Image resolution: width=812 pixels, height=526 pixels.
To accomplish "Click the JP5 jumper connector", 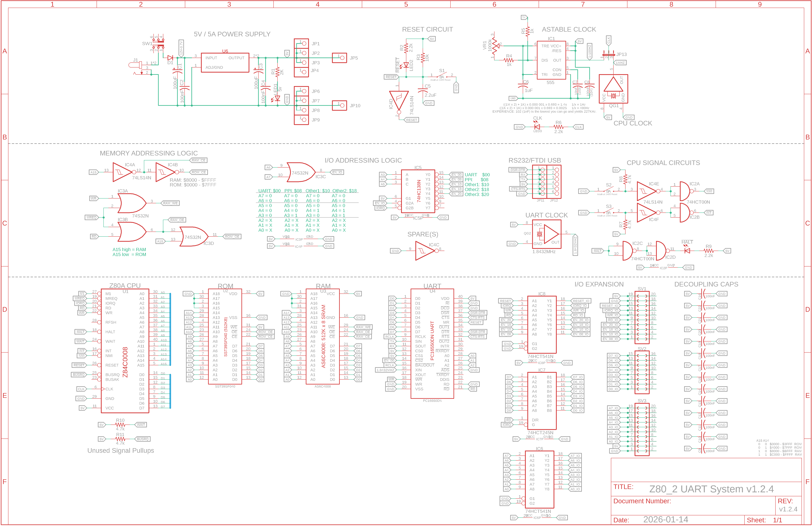I will (x=339, y=58).
